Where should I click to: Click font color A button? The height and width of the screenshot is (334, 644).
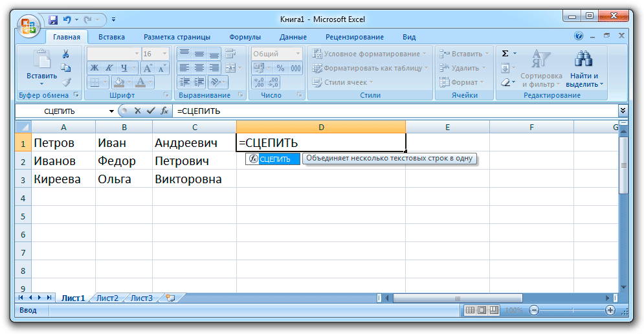(140, 82)
